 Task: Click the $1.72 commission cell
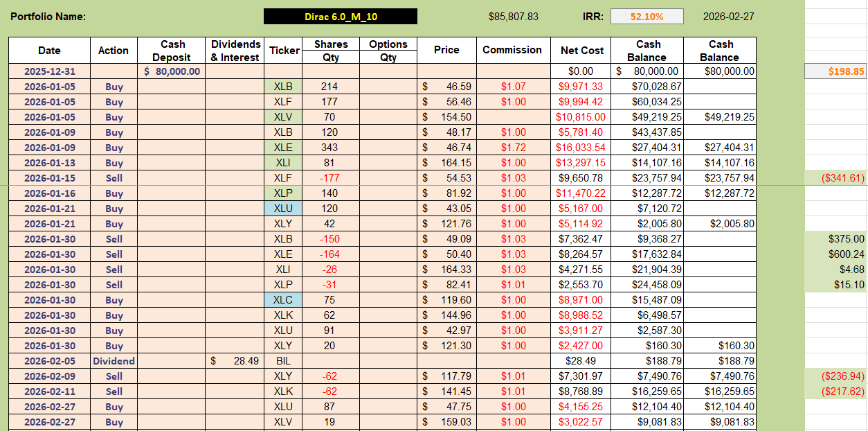pos(512,148)
